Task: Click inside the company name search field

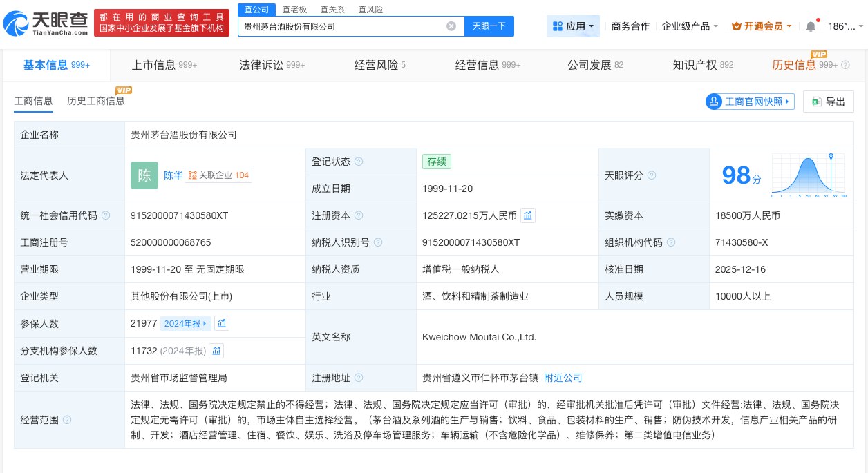Action: [346, 26]
